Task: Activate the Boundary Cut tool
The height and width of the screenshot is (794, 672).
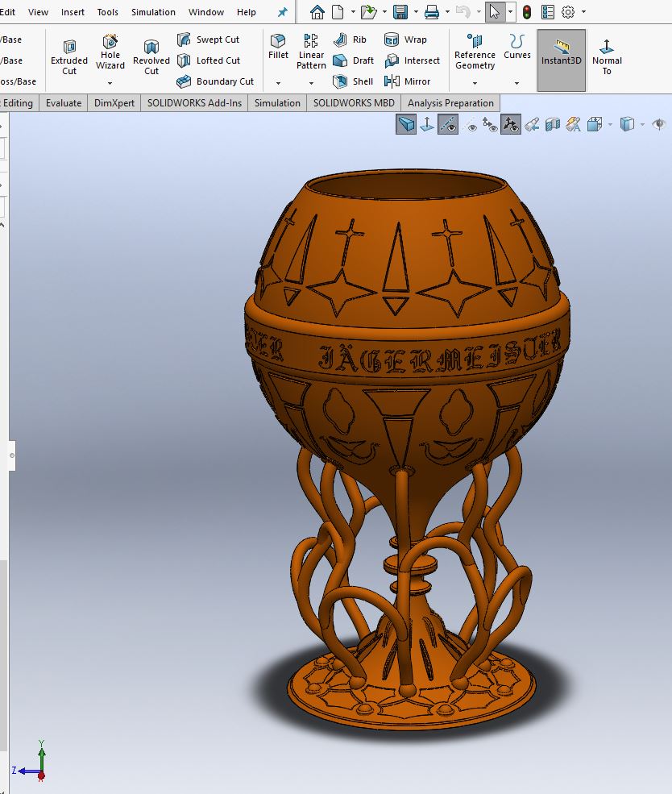Action: point(215,81)
